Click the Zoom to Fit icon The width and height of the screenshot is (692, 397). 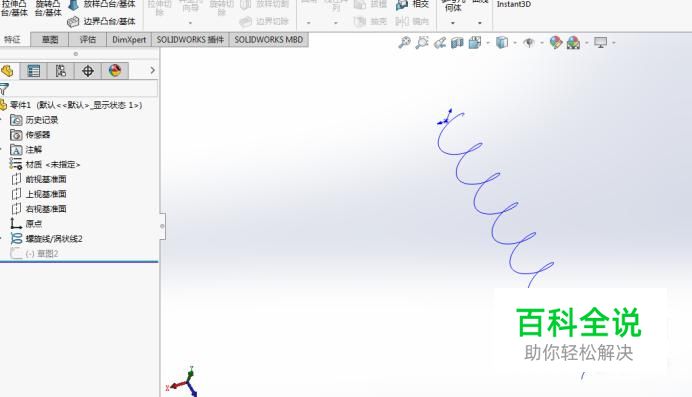pyautogui.click(x=404, y=42)
